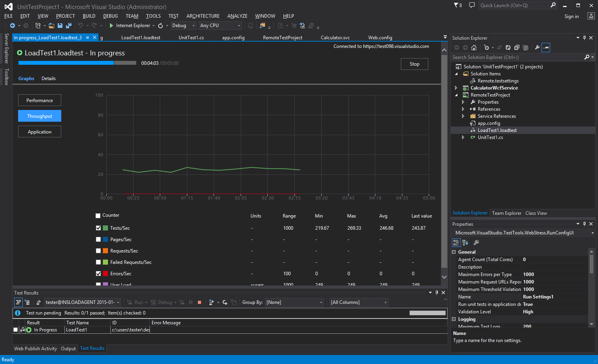Collapse the RemoteTestProject node
The width and height of the screenshot is (598, 364).
click(x=456, y=95)
